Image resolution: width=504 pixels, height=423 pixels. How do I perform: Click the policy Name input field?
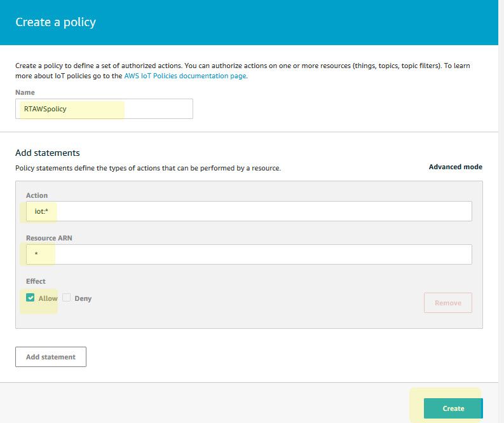coord(104,109)
